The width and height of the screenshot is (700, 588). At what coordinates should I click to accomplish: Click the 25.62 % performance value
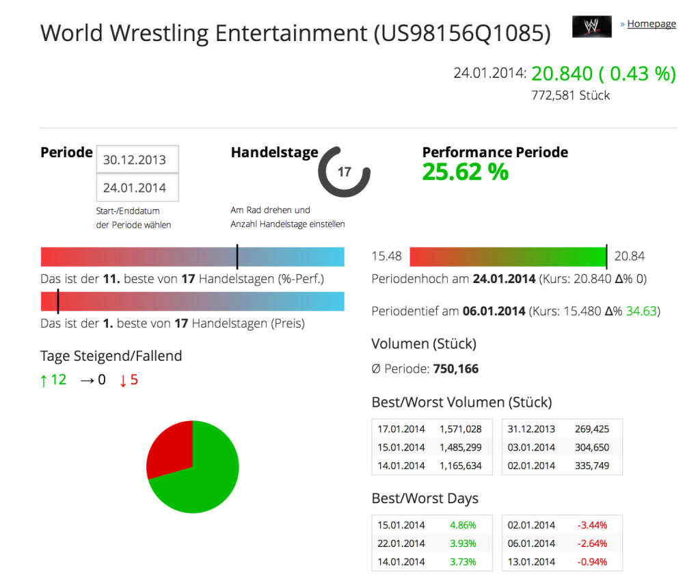pos(466,172)
